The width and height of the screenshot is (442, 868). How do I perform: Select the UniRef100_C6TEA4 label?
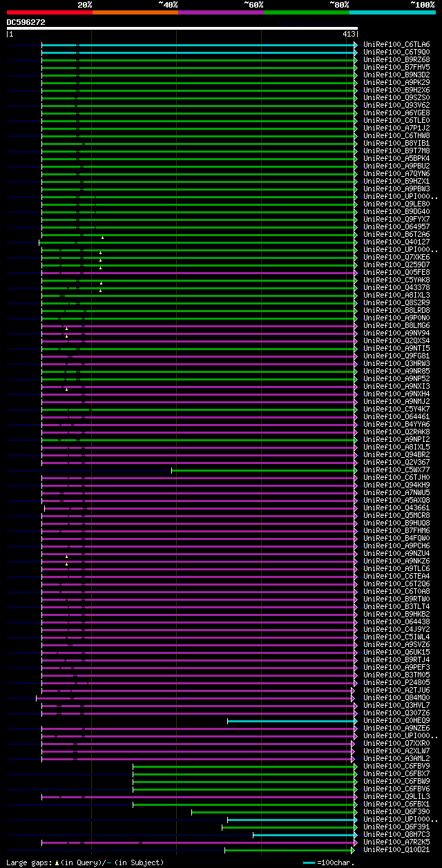(x=396, y=576)
